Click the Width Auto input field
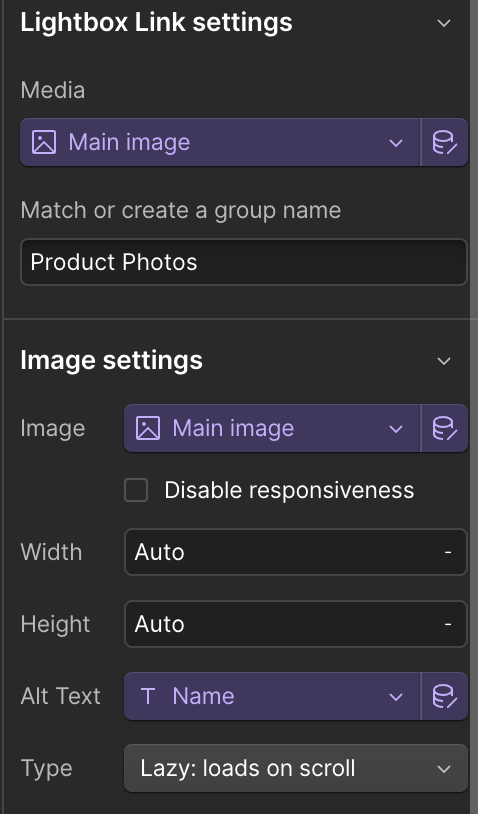478x814 pixels. (296, 552)
